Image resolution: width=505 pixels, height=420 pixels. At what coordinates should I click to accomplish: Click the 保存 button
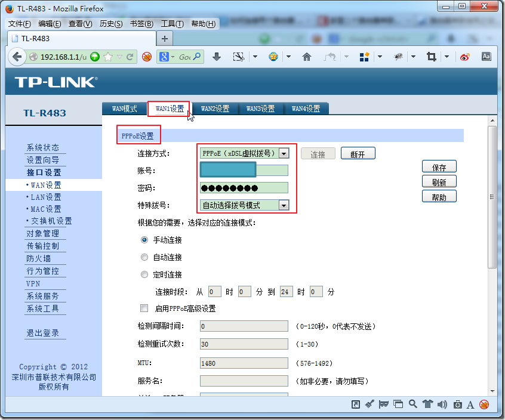click(439, 167)
